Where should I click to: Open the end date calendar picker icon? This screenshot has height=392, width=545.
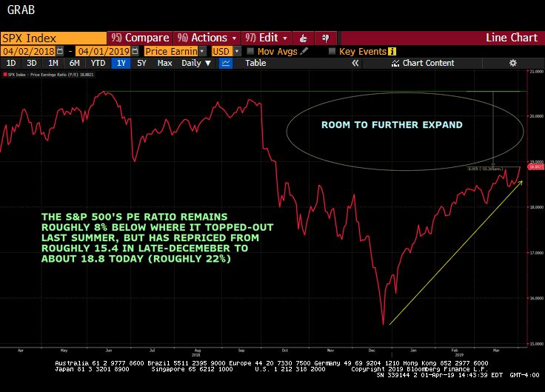(135, 51)
